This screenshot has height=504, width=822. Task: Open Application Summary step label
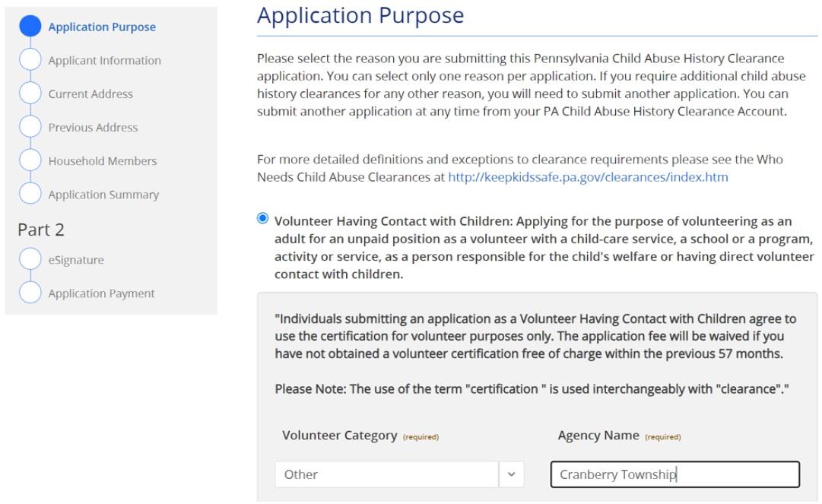click(x=103, y=194)
